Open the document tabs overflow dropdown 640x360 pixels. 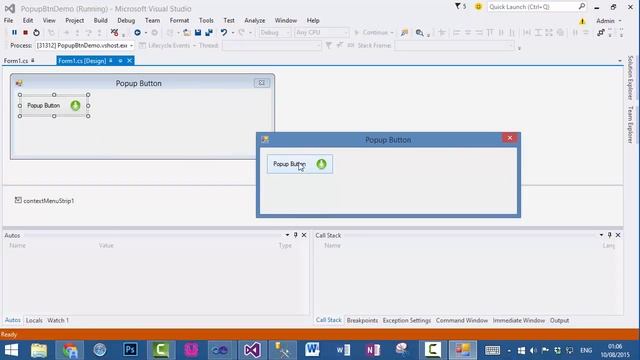[620, 61]
